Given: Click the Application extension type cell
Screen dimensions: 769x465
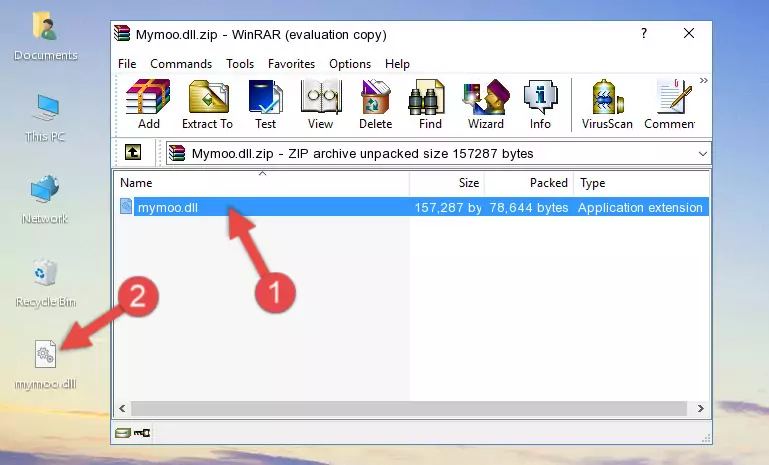Looking at the screenshot, I should click(x=640, y=207).
